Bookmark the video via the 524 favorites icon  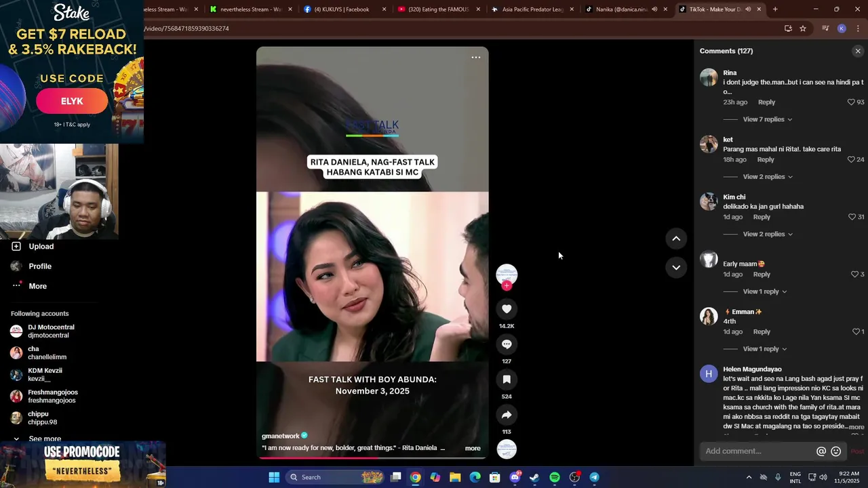coord(507,380)
